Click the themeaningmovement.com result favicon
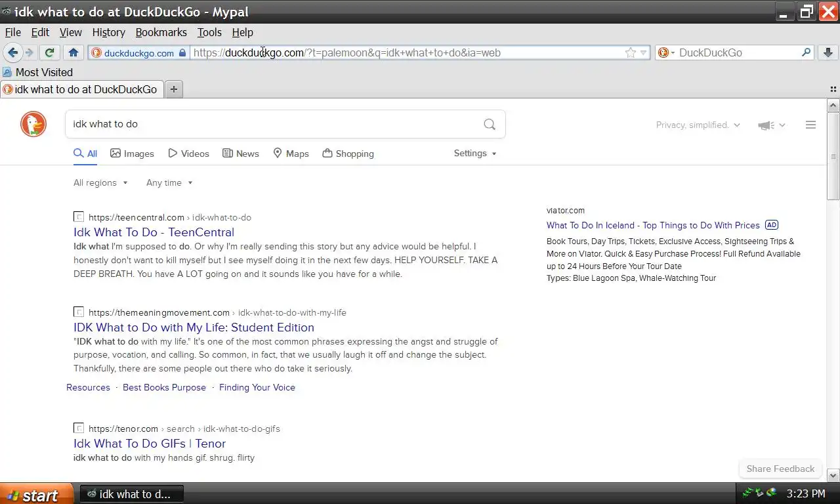This screenshot has height=504, width=840. (x=79, y=312)
